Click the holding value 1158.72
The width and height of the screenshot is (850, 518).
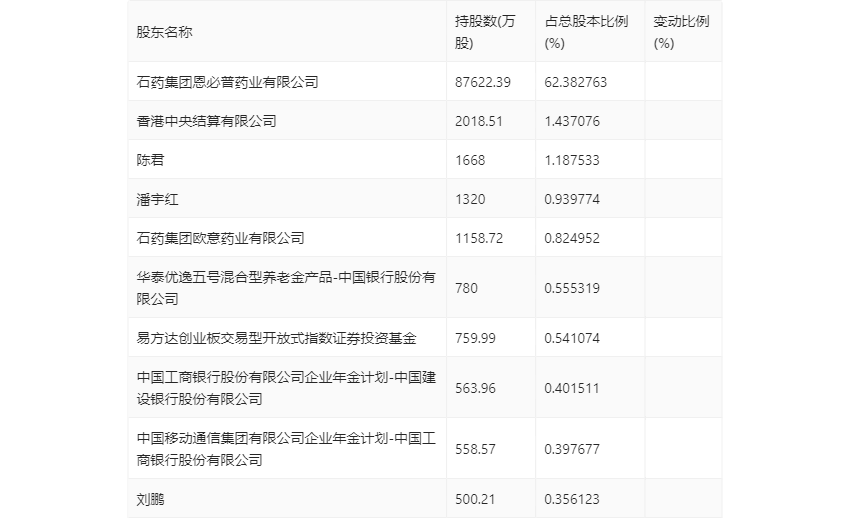point(479,238)
